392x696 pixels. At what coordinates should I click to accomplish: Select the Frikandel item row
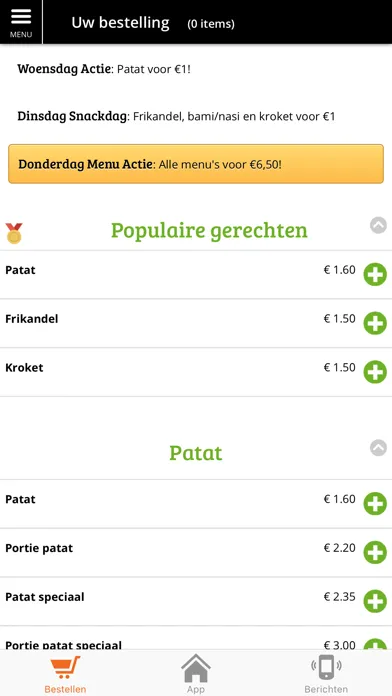[196, 323]
